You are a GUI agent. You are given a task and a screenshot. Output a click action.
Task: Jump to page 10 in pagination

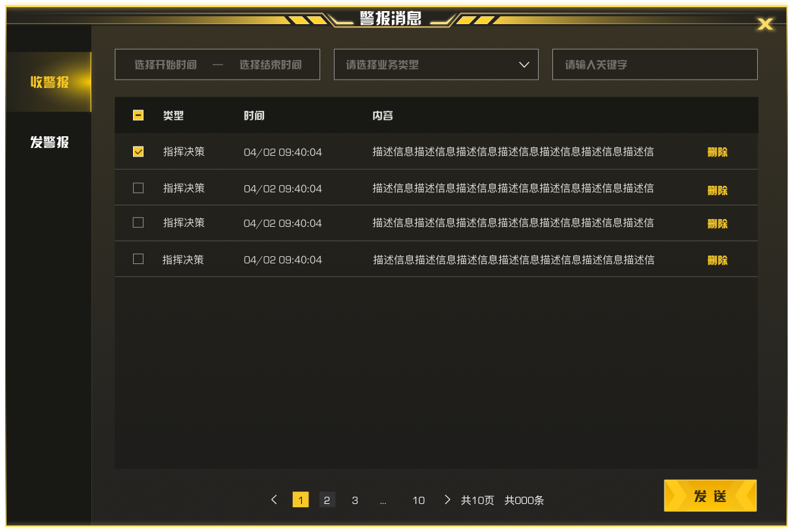point(419,500)
